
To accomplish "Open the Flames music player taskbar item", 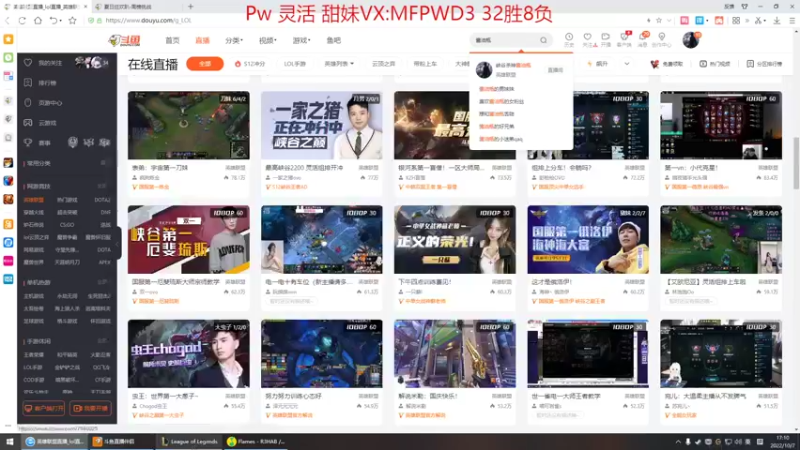I will pos(257,441).
